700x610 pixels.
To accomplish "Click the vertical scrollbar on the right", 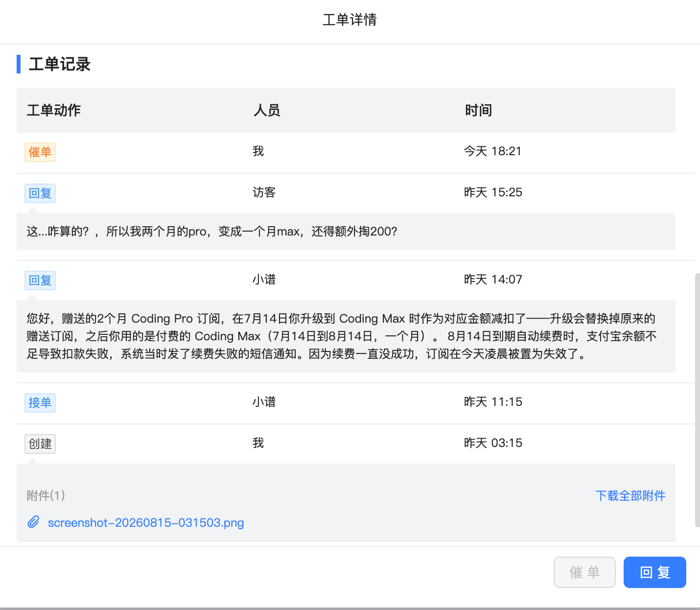I will pyautogui.click(x=698, y=400).
